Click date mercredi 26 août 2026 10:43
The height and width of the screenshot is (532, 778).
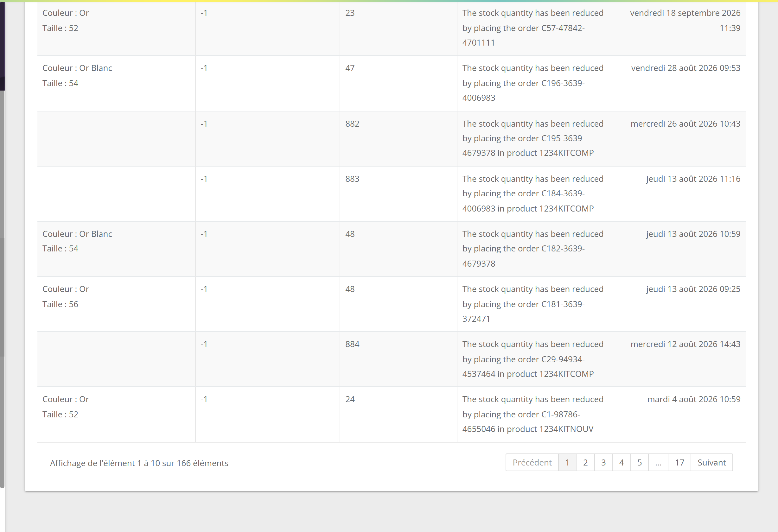pyautogui.click(x=685, y=124)
